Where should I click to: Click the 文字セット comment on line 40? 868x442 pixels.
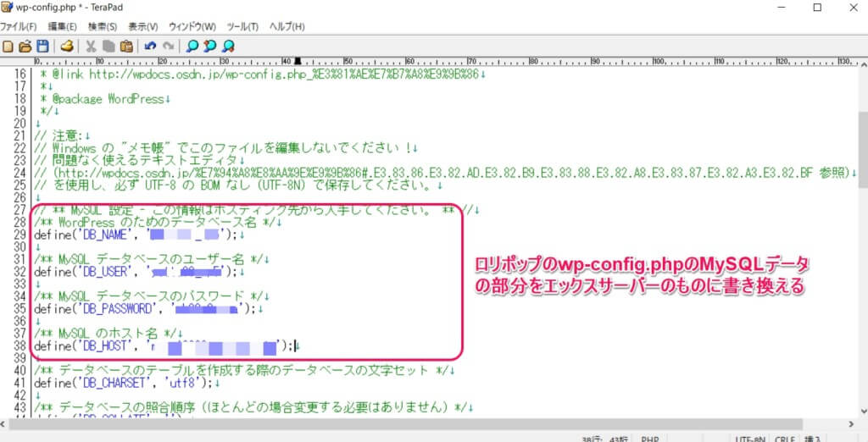coord(244,369)
